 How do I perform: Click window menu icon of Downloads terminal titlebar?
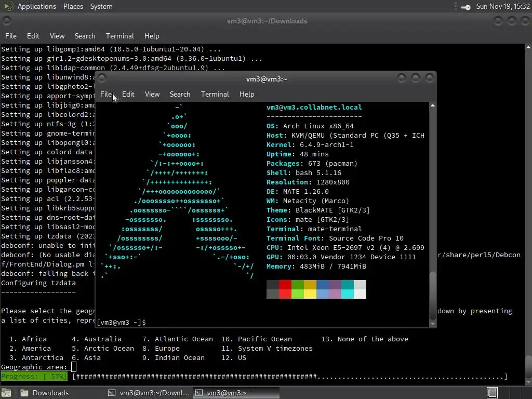(x=6, y=21)
